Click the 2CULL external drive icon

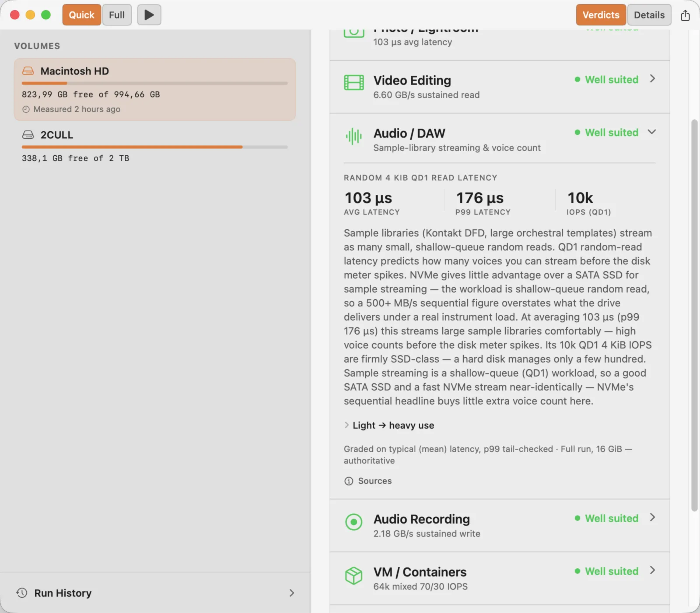click(28, 135)
